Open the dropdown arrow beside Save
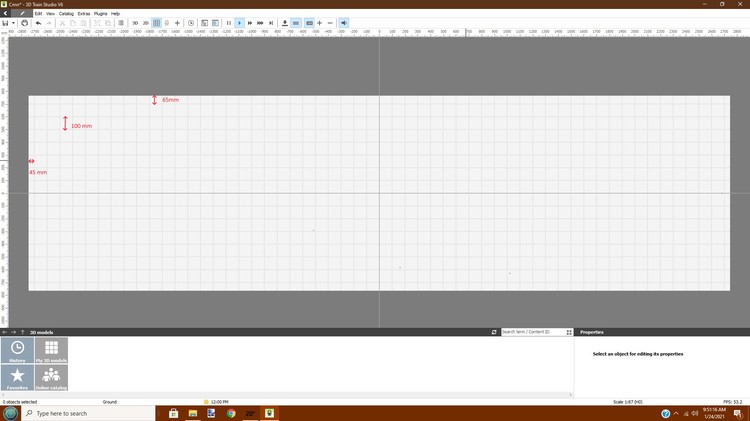This screenshot has height=421, width=750. point(13,23)
